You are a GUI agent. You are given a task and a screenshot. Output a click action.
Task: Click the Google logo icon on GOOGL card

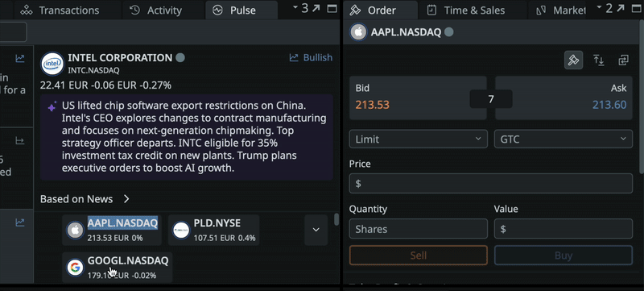coord(75,267)
